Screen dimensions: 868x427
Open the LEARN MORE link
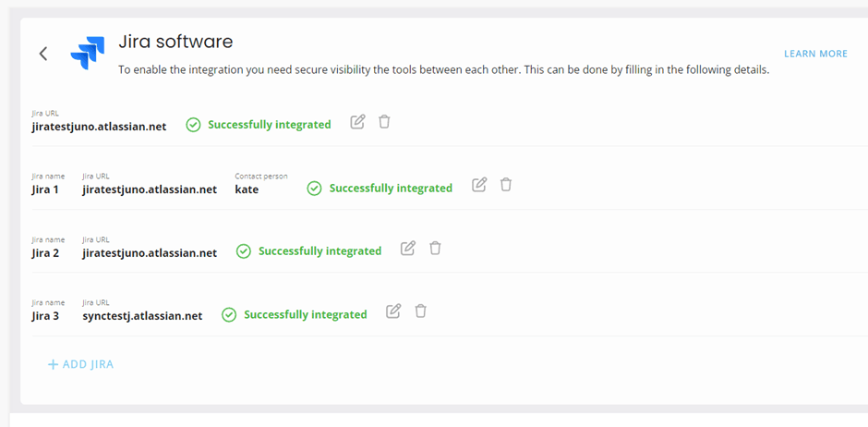click(815, 54)
